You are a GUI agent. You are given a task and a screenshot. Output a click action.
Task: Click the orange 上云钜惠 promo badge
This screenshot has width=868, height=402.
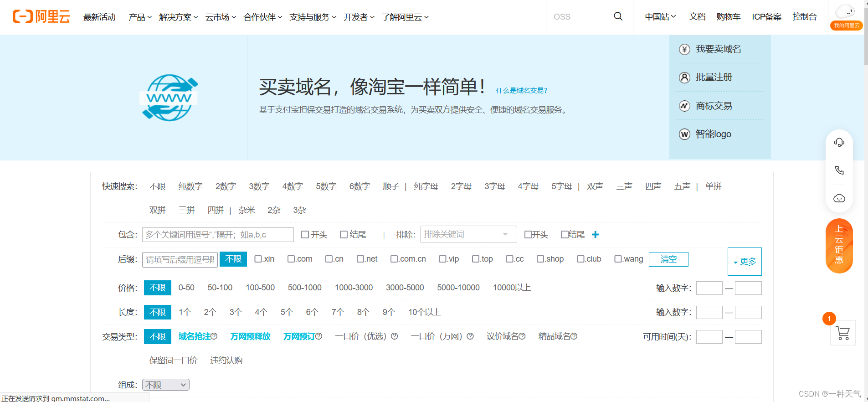839,246
